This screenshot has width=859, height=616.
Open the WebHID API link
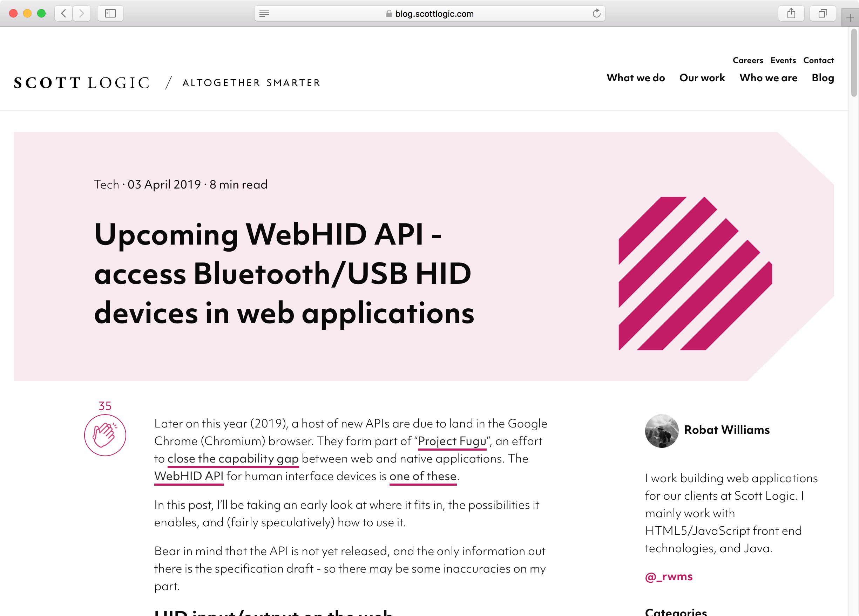pos(189,476)
